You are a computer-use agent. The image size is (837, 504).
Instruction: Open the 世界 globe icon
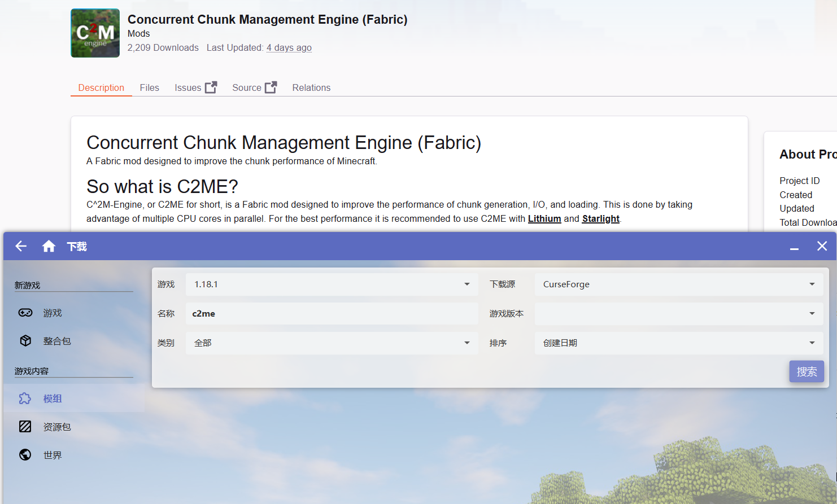tap(25, 455)
